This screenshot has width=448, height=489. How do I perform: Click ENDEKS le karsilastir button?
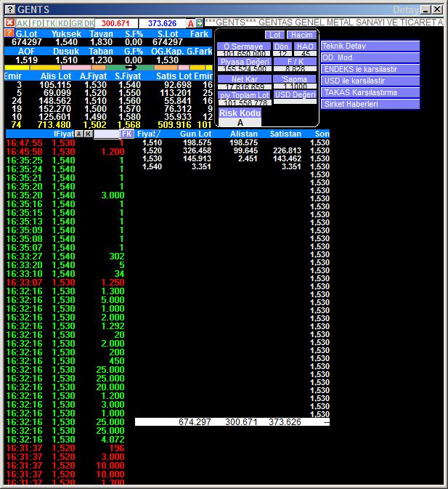pos(370,69)
